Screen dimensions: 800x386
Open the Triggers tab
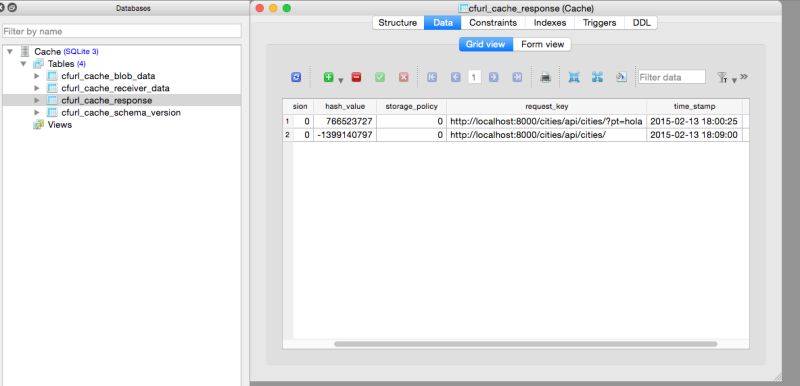tap(599, 22)
